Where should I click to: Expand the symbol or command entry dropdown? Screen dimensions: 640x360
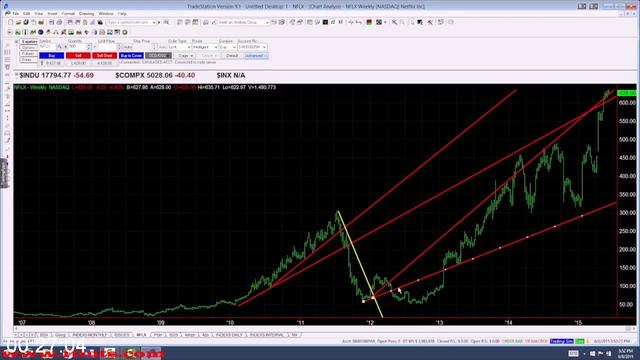tap(154, 22)
